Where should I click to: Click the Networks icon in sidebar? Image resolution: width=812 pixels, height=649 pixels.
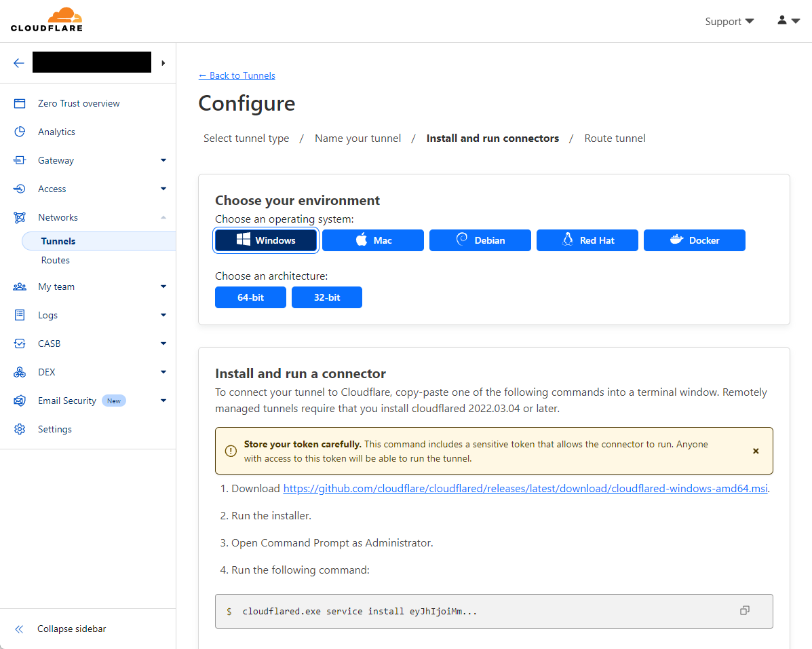[20, 217]
